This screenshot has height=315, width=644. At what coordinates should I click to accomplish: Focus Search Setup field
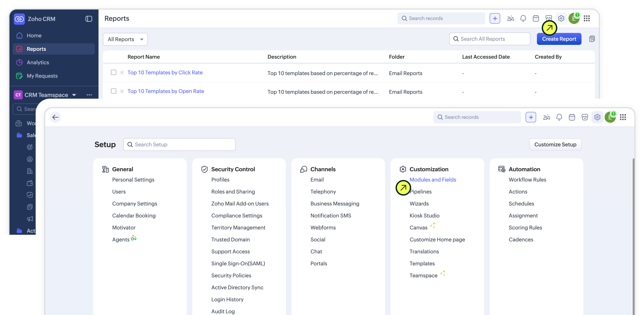179,144
